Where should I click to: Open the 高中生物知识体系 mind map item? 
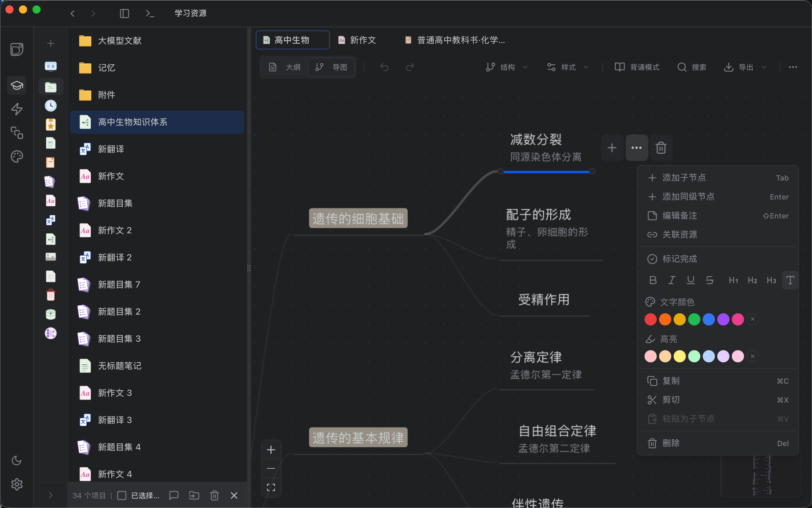[133, 122]
